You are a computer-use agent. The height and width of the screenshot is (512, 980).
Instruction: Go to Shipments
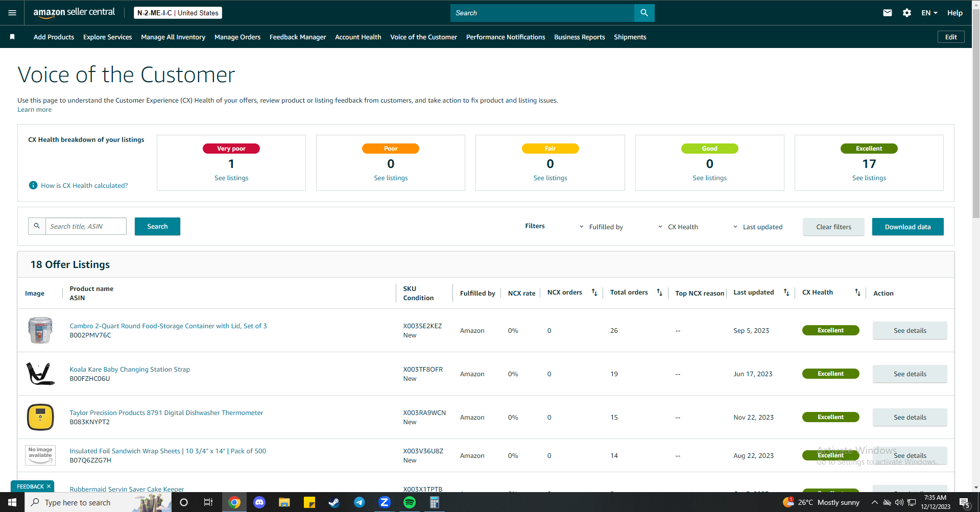click(x=630, y=37)
